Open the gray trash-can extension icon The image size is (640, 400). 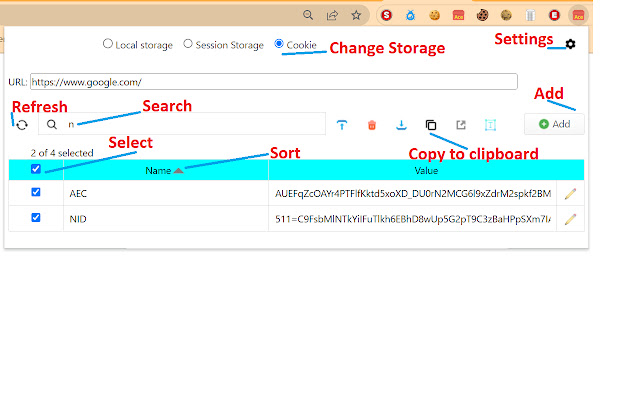(x=530, y=16)
